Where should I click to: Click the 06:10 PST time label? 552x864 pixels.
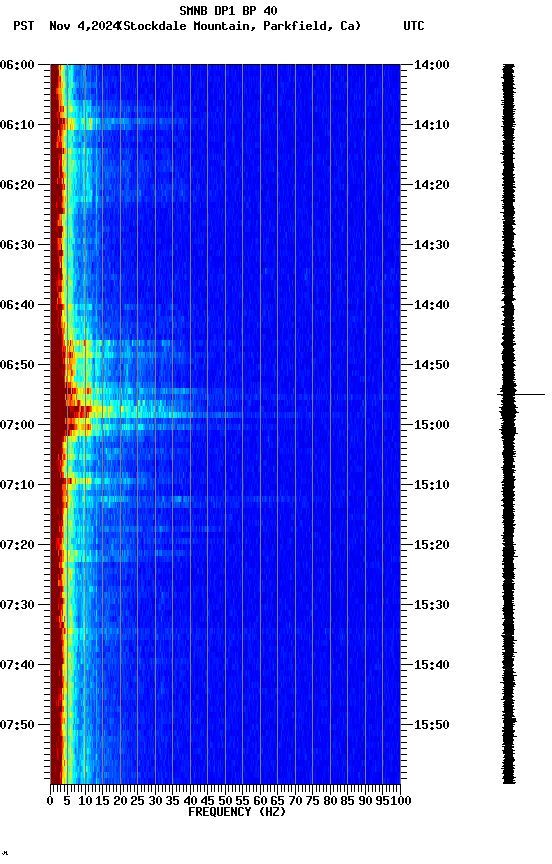pos(17,125)
